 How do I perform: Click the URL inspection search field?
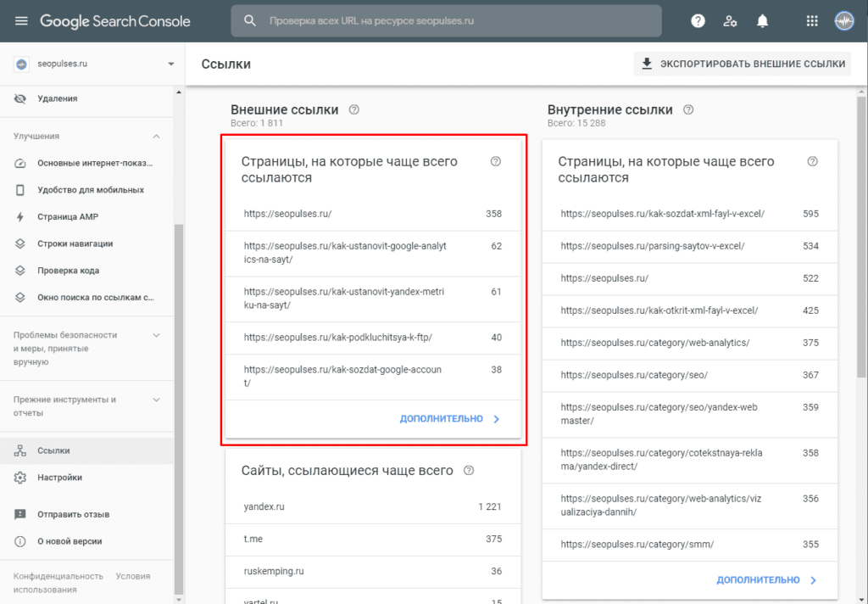458,21
